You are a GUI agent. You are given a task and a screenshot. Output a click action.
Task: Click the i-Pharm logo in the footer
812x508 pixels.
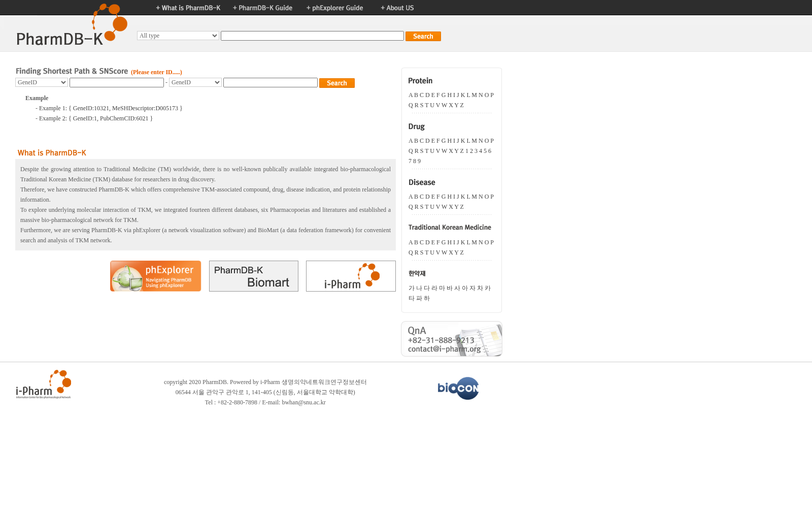pyautogui.click(x=44, y=385)
